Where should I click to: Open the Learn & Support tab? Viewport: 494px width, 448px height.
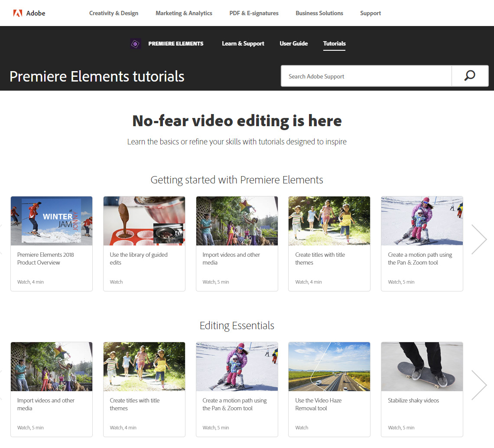click(243, 43)
